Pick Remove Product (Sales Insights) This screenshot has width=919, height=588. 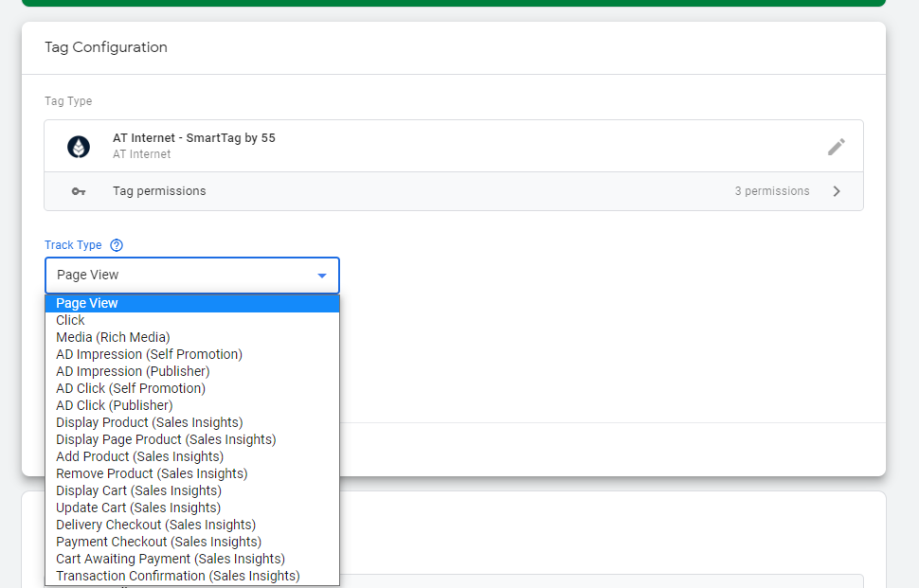[152, 473]
